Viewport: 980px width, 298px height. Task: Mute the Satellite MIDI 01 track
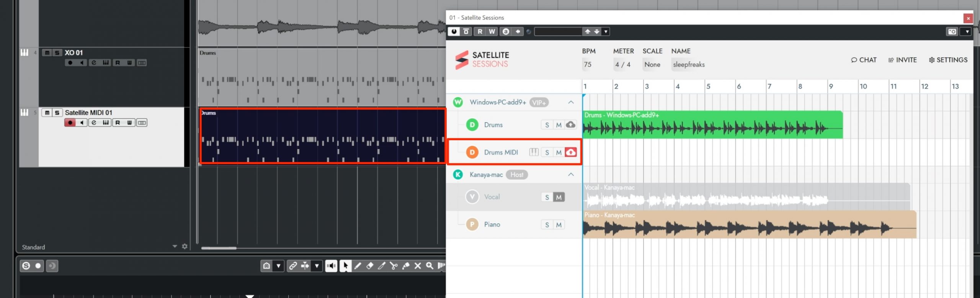(47, 113)
